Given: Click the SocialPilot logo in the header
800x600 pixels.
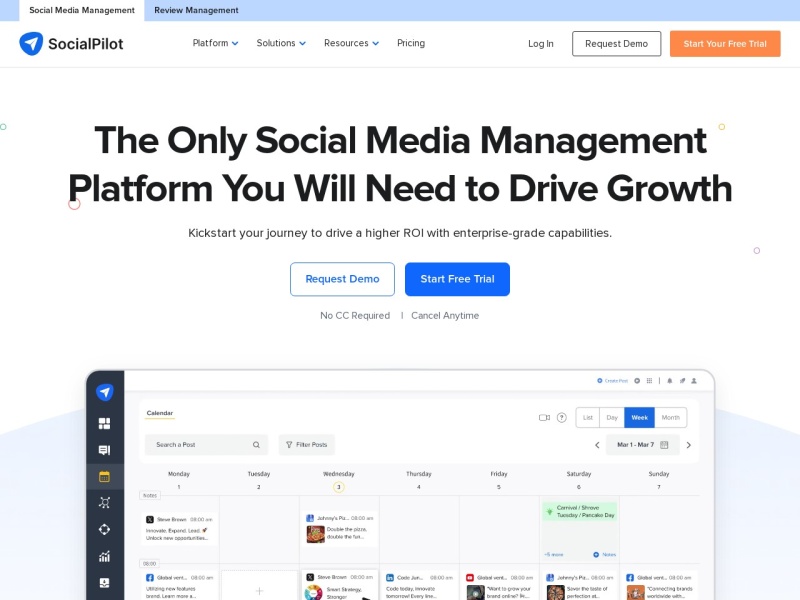Looking at the screenshot, I should (x=71, y=44).
